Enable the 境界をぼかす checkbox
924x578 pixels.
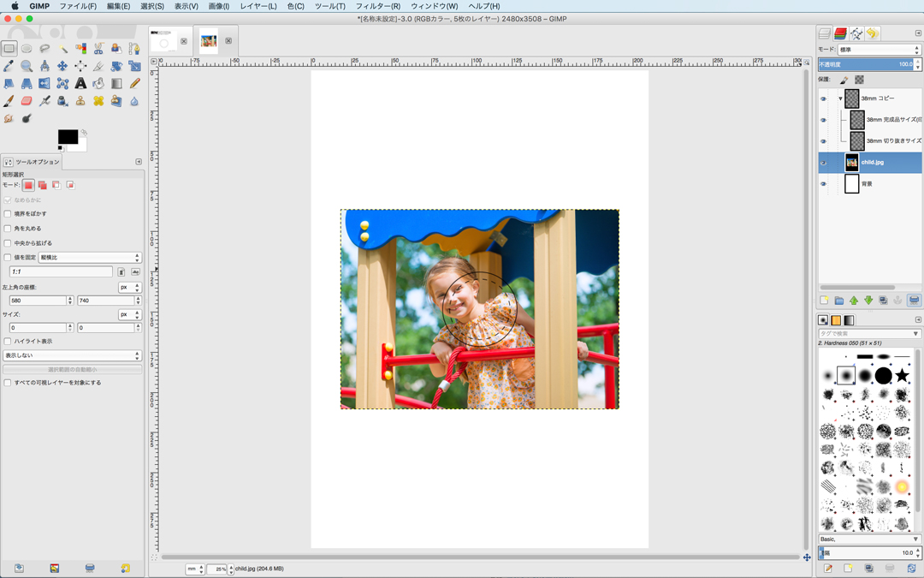(x=8, y=214)
